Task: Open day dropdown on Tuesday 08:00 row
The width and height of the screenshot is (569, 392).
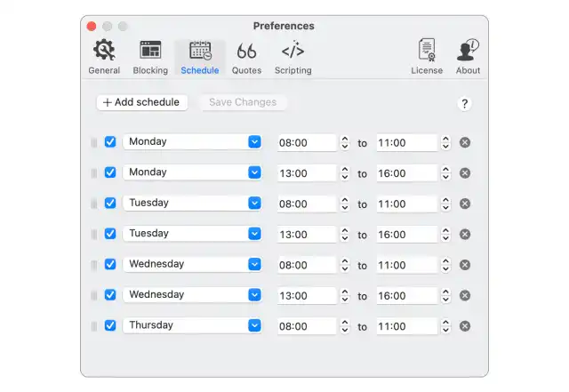Action: (254, 203)
